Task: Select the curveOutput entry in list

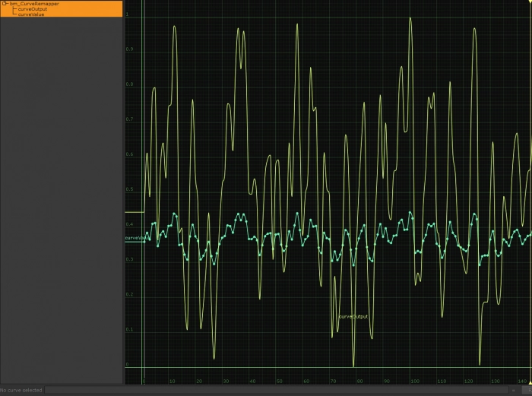Action: click(33, 9)
